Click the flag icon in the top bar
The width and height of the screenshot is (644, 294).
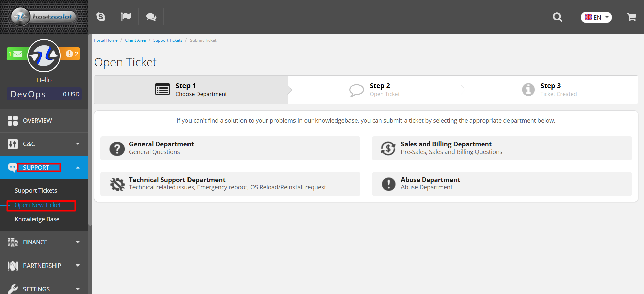point(126,17)
